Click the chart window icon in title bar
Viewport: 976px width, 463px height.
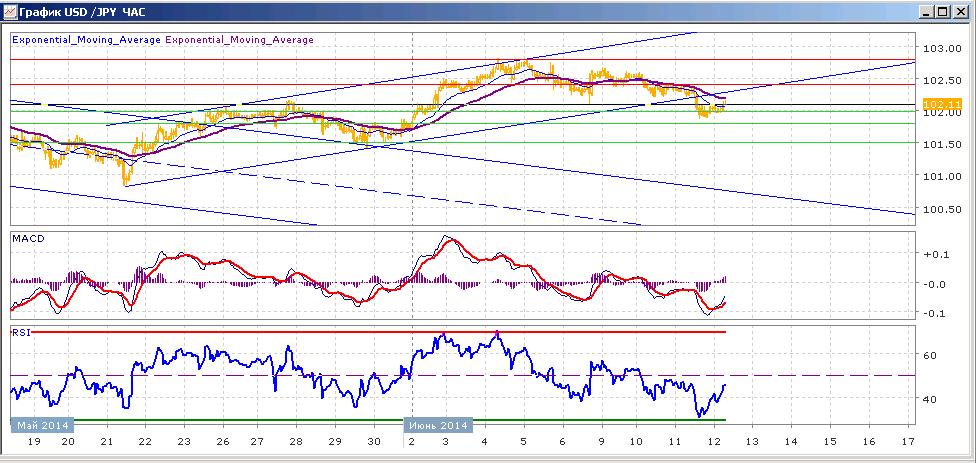[9, 12]
